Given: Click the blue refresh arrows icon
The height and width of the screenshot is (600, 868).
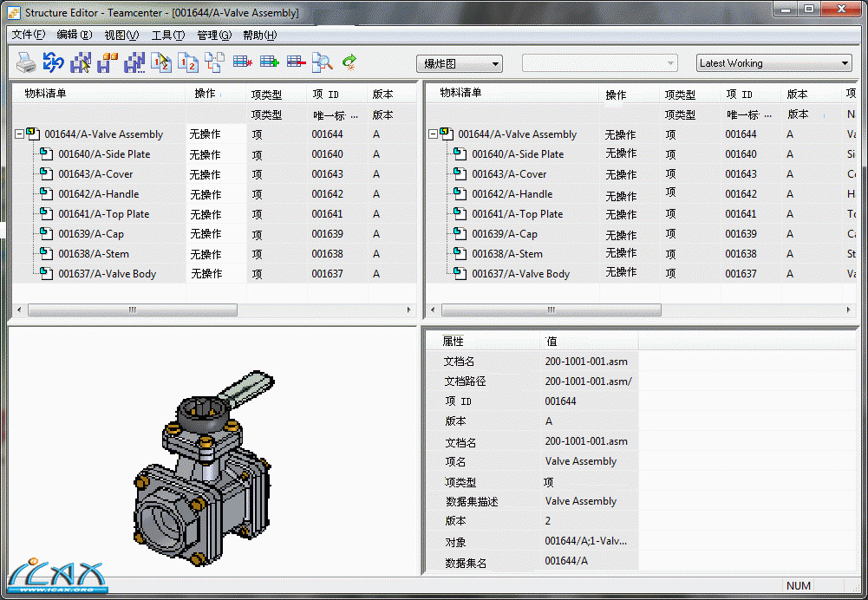Looking at the screenshot, I should [x=54, y=62].
